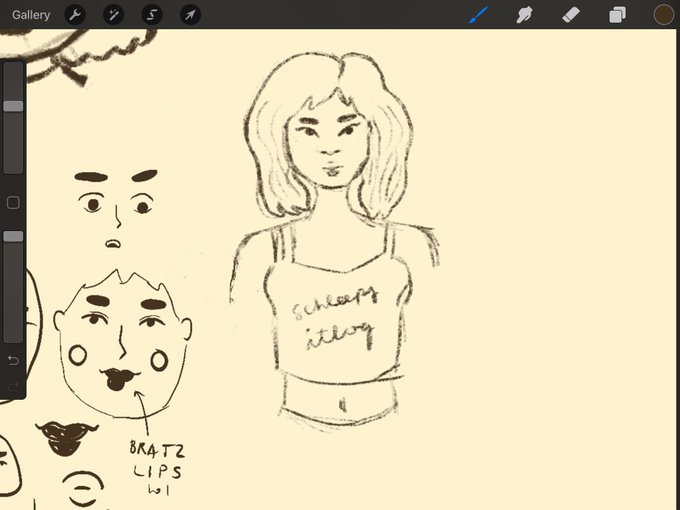Tap the redo arrow
Image resolution: width=680 pixels, height=510 pixels.
click(x=13, y=386)
